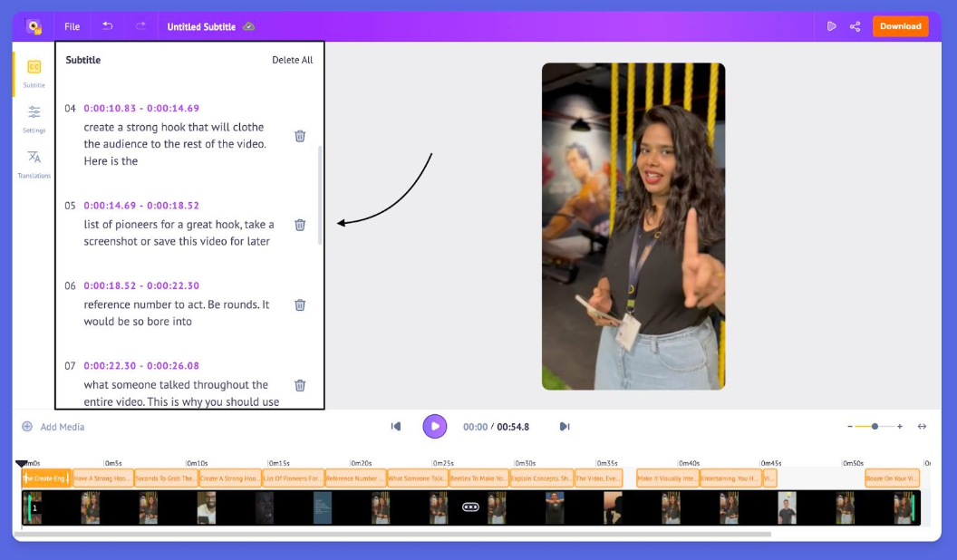Fit the timeline to width
Viewport: 957px width, 560px height.
922,427
